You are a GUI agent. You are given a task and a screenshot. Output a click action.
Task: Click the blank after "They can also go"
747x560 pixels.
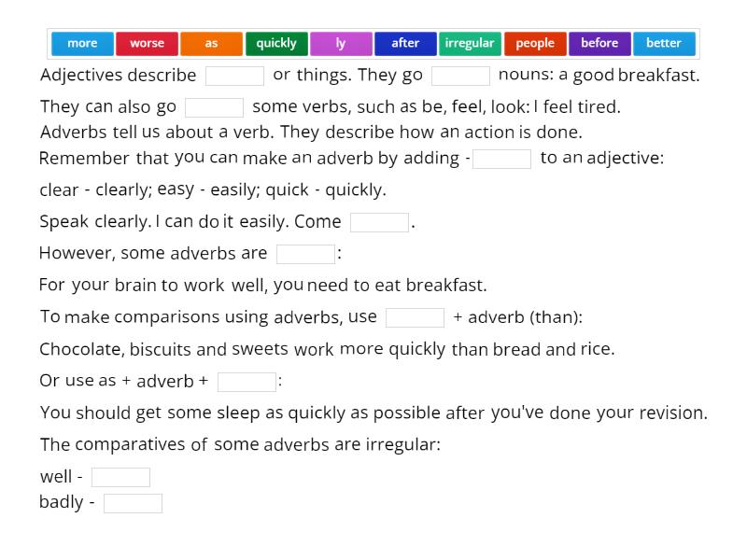(x=214, y=106)
